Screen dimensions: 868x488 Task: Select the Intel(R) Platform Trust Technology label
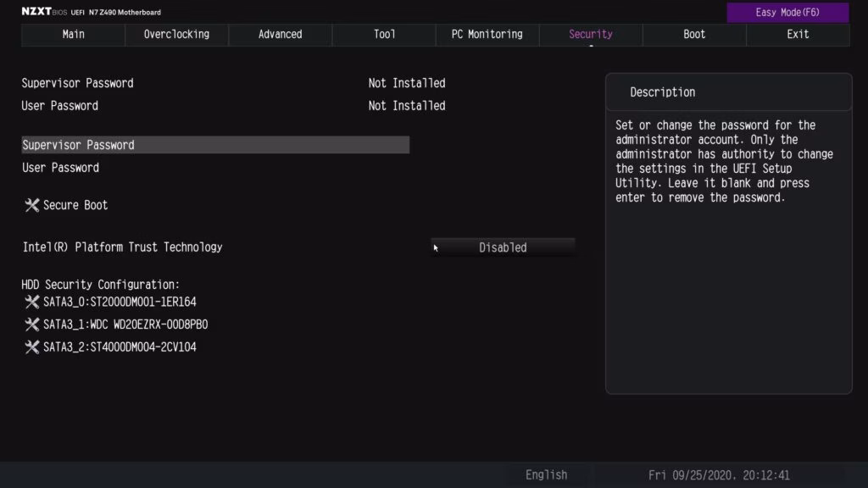122,247
